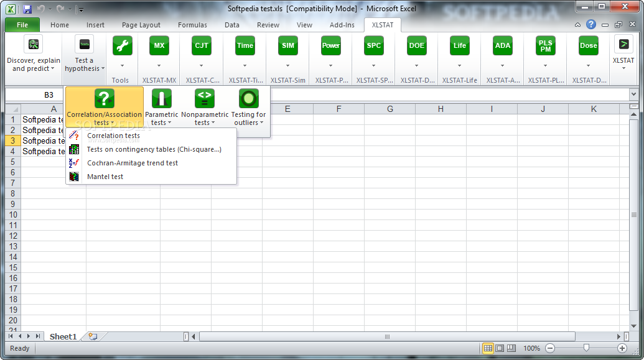The image size is (644, 360).
Task: Choose Tests on contingency tables (Chi-square...)
Action: tap(151, 149)
